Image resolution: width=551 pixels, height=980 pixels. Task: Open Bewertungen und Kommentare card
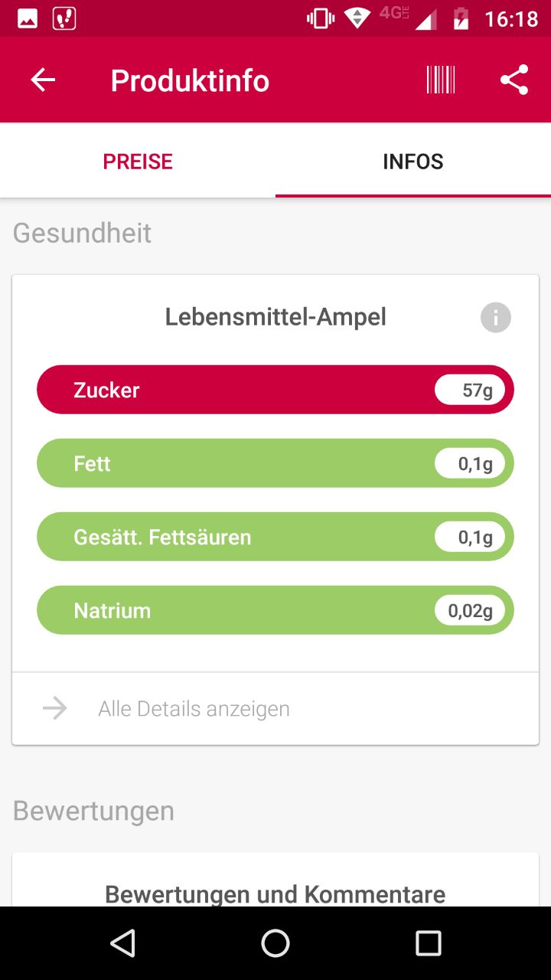click(275, 880)
